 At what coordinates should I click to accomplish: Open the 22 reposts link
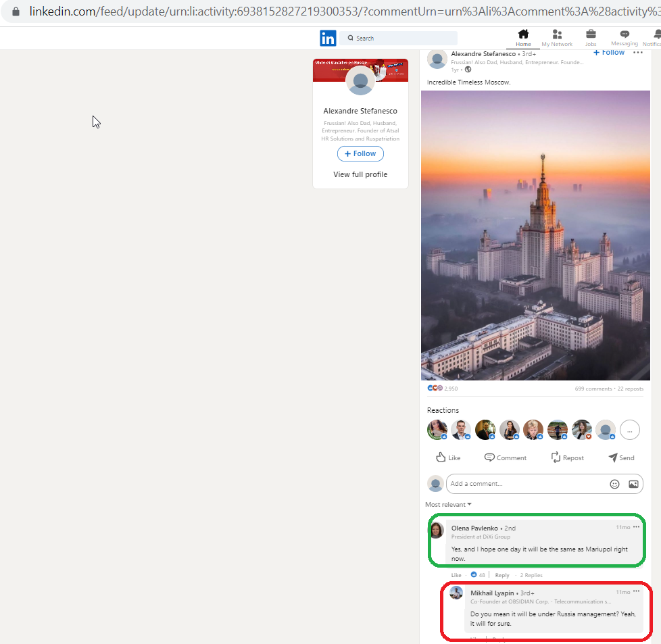(630, 389)
